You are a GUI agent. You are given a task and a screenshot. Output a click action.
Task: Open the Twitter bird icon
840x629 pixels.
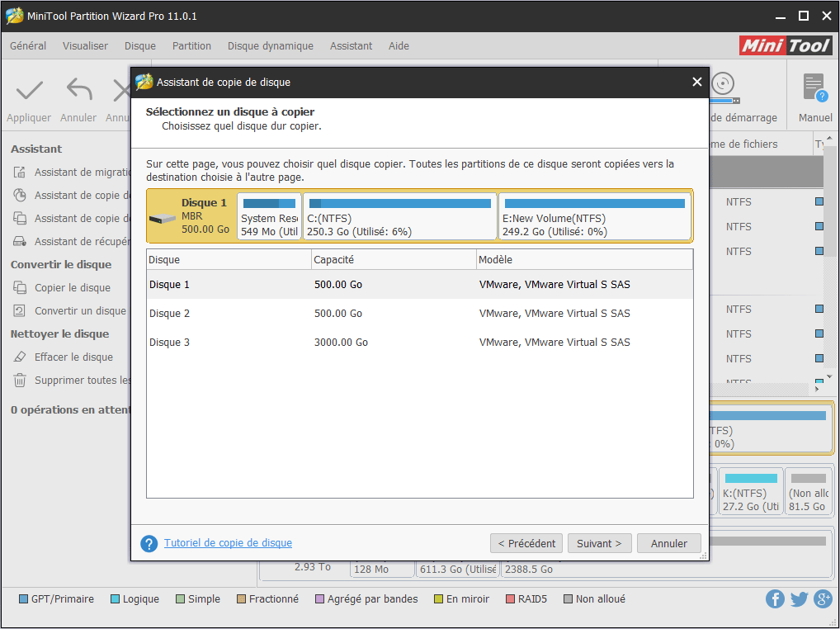click(x=800, y=599)
